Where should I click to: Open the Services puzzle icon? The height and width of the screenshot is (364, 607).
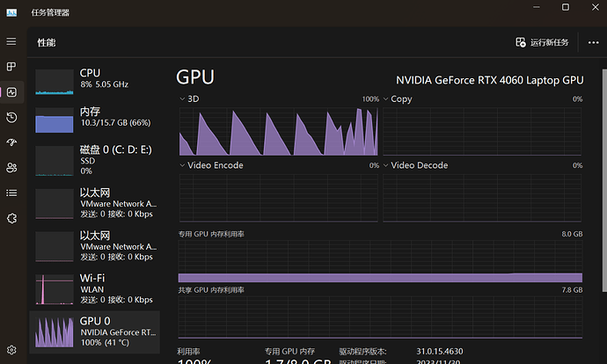coord(11,218)
